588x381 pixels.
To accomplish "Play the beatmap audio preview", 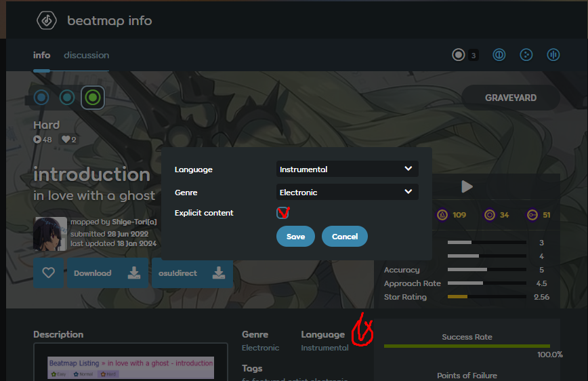I will tap(467, 186).
